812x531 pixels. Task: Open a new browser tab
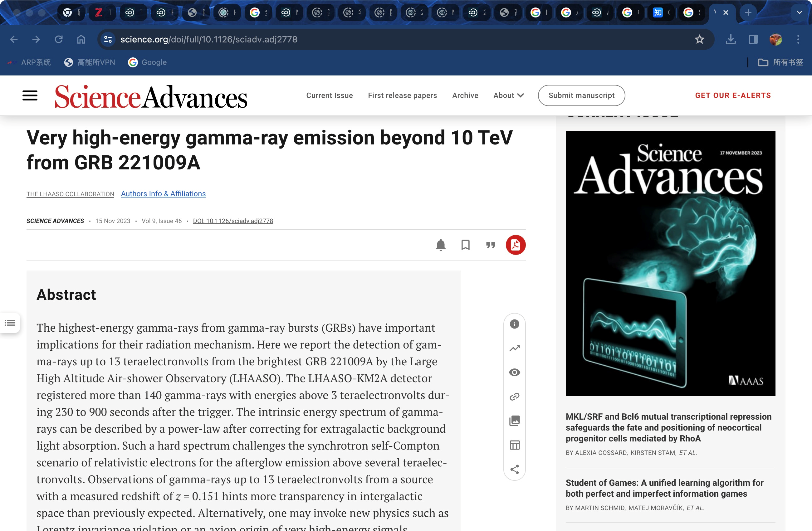click(748, 12)
